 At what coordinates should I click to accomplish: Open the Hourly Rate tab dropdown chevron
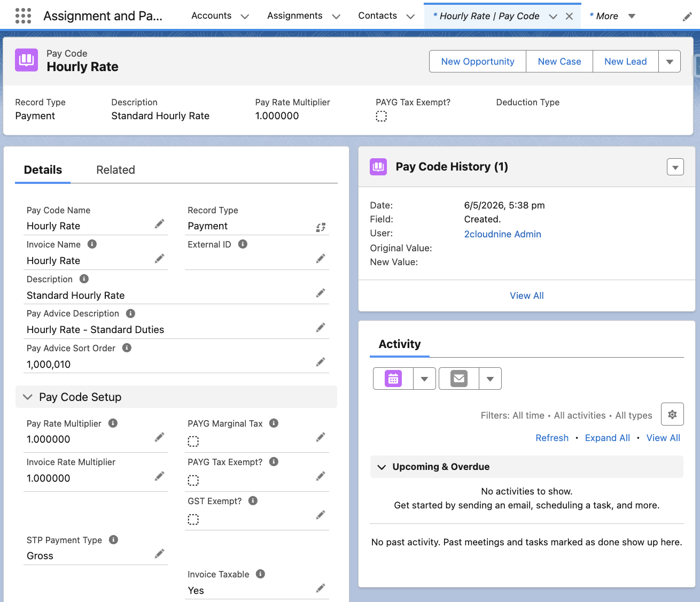tap(553, 17)
